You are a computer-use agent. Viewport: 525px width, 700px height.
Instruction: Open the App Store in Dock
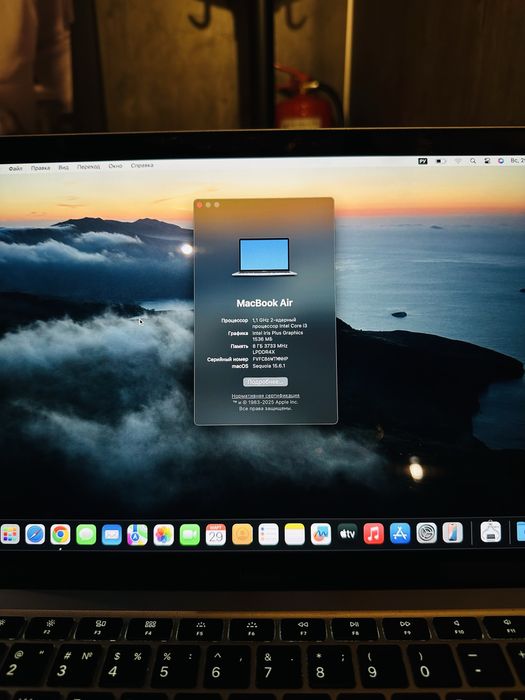(x=400, y=533)
